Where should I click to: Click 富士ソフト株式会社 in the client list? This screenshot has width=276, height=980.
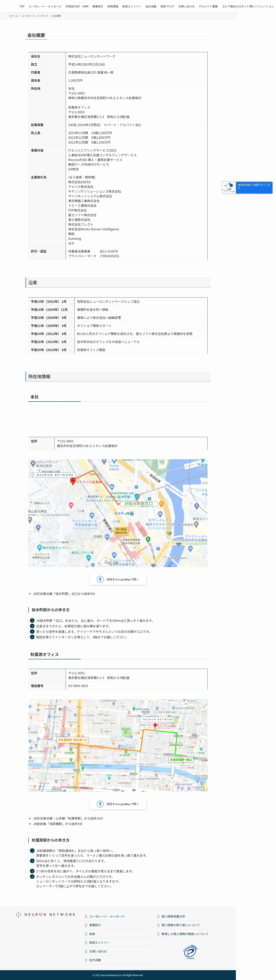[x=82, y=215]
